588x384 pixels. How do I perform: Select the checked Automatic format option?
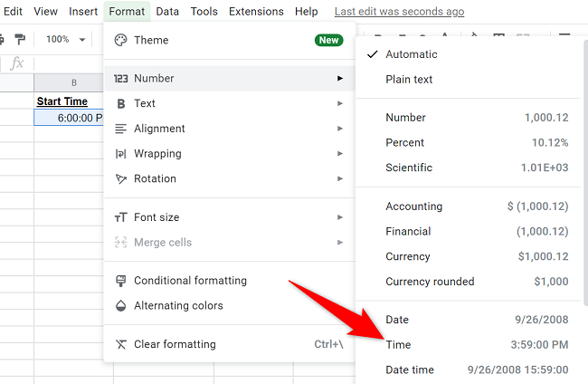[411, 54]
